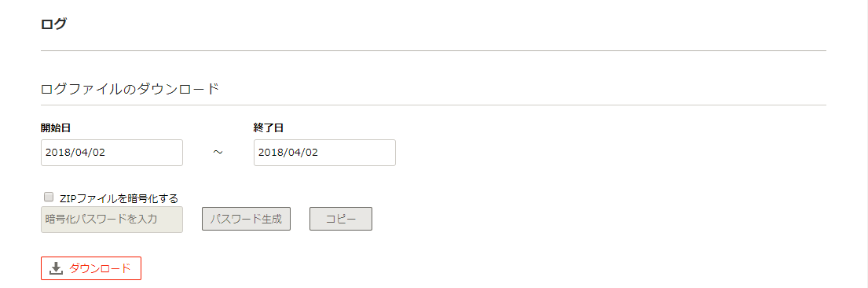Screen dimensions: 868x288
Task: Click the コピー button
Action: coord(340,219)
